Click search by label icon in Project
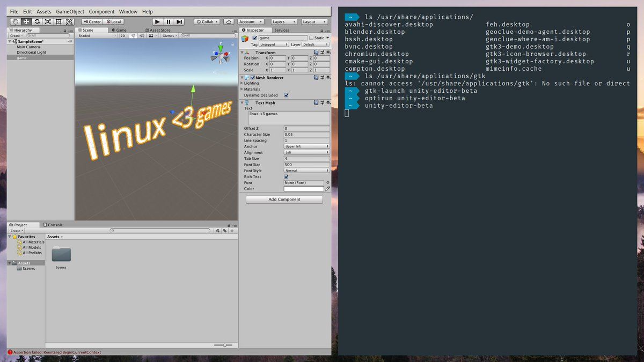This screenshot has height=362, width=644. [224, 231]
